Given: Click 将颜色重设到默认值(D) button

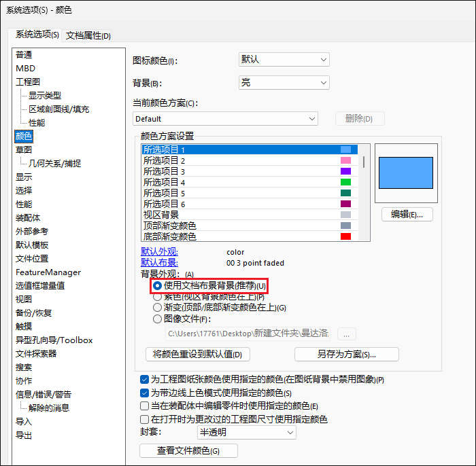Looking at the screenshot, I should point(198,354).
